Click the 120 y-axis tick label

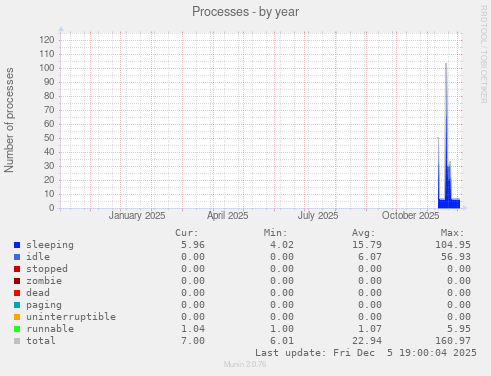point(47,40)
